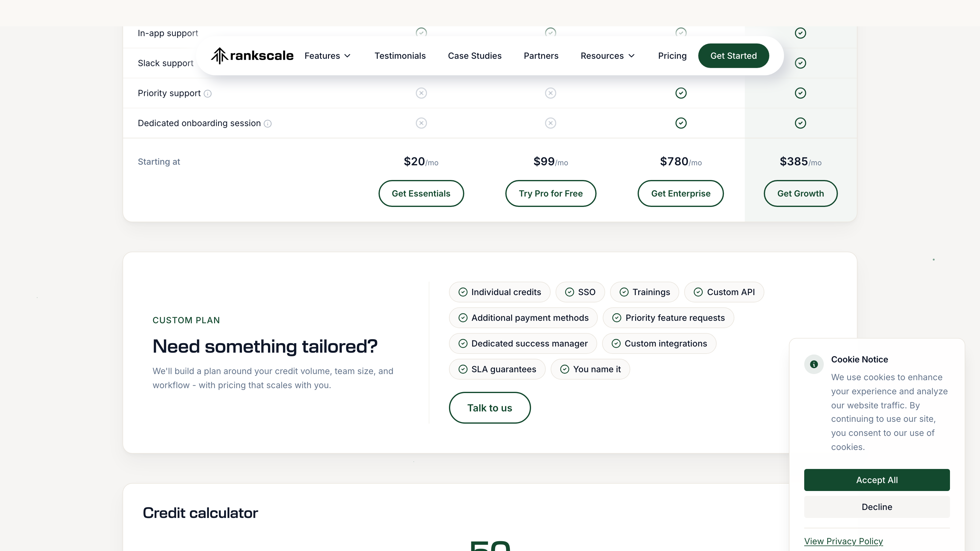Click the Slack support checkmark in Growth column
This screenshot has width=980, height=551.
click(801, 63)
